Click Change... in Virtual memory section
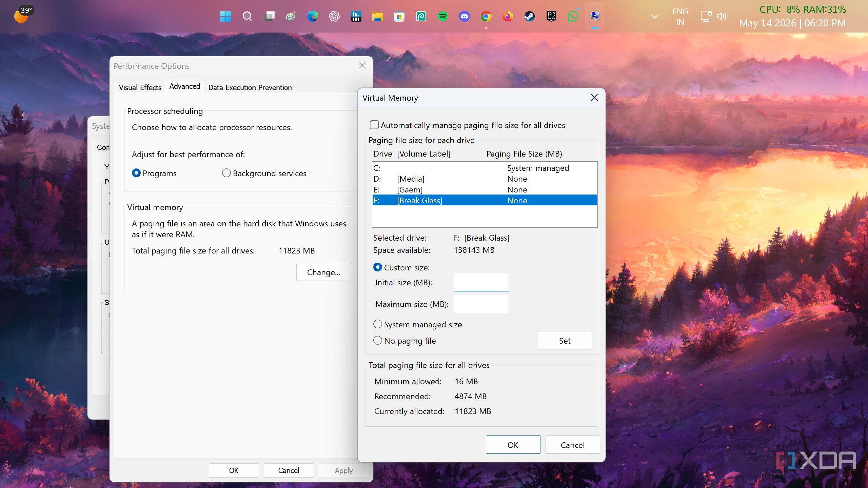The width and height of the screenshot is (868, 488). tap(323, 272)
